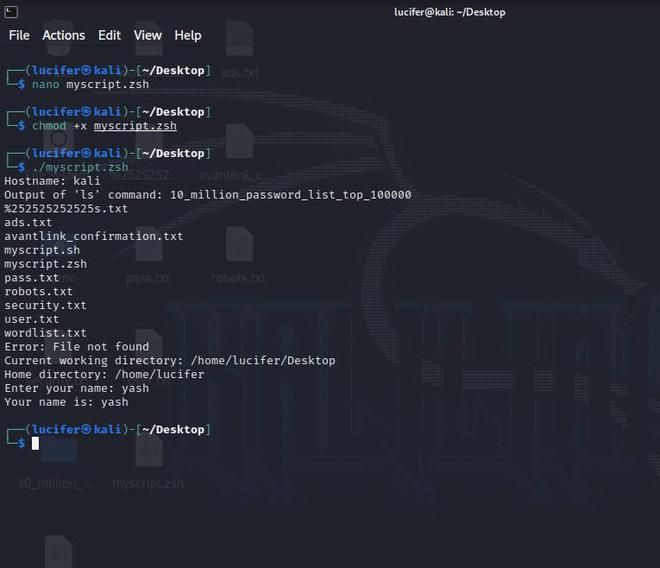Click the 'nano myscript.zsh' command line

point(90,84)
